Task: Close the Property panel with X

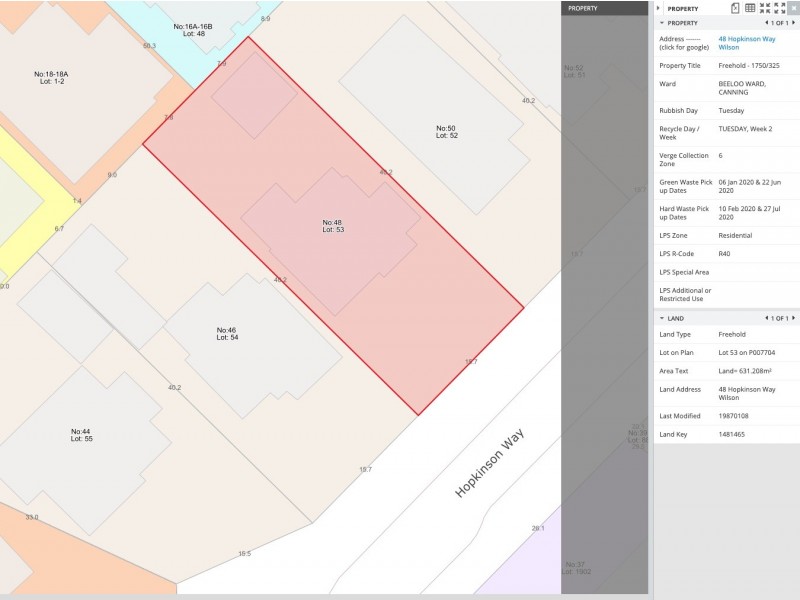Action: pyautogui.click(x=793, y=8)
